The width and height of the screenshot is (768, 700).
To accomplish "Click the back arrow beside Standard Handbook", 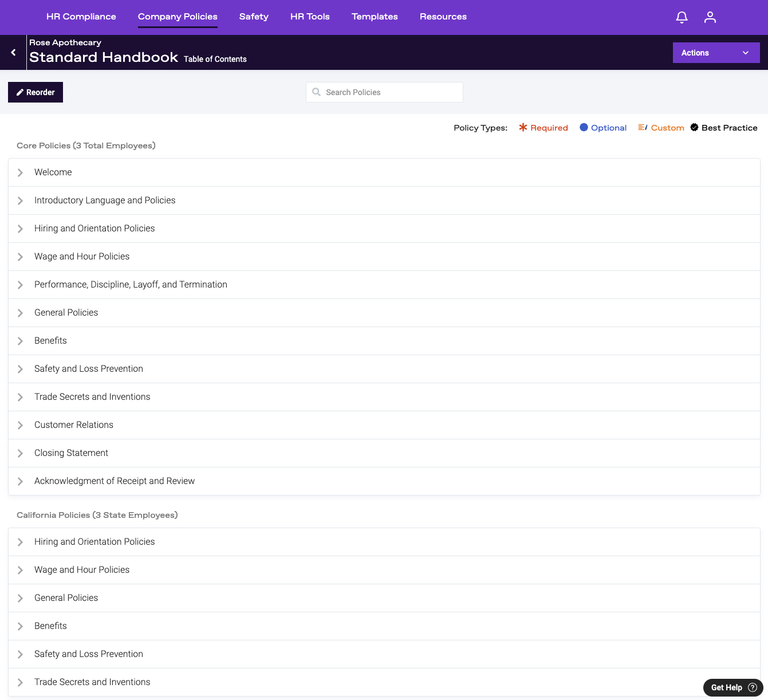I will click(x=13, y=53).
